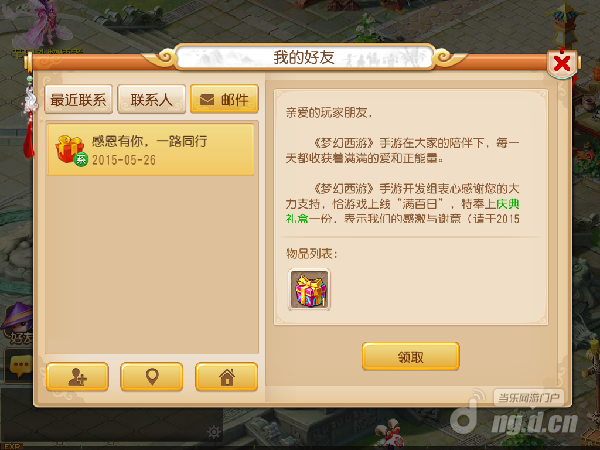Switch to 联系人 tab
The height and width of the screenshot is (450, 600).
click(x=152, y=99)
